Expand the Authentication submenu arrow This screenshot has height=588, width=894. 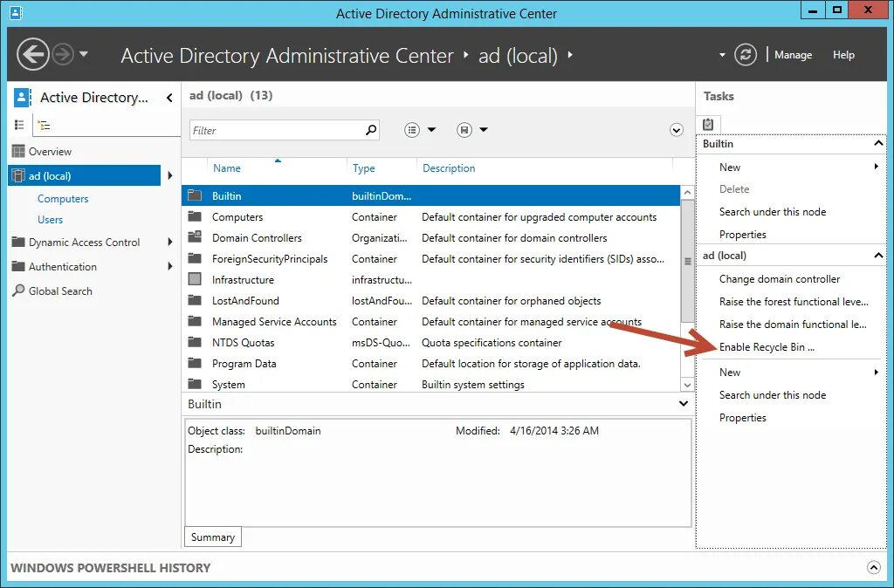click(x=170, y=266)
